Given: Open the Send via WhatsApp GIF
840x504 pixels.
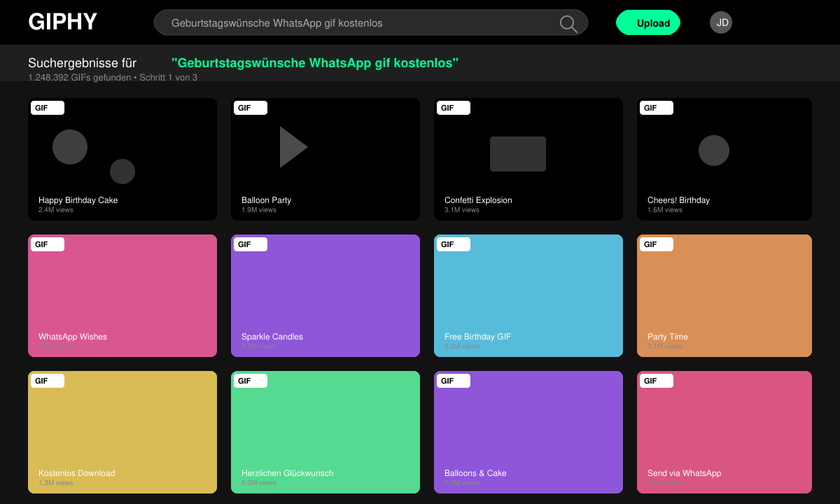Looking at the screenshot, I should point(724,432).
